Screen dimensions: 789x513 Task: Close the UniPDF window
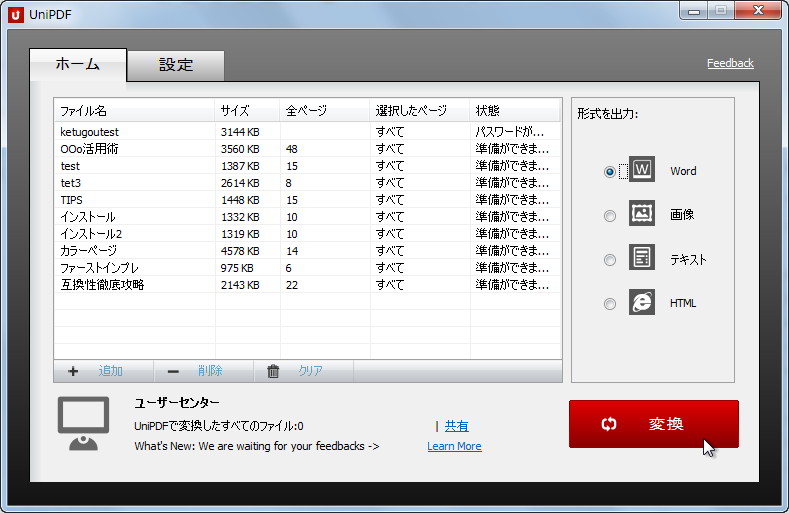coord(759,11)
